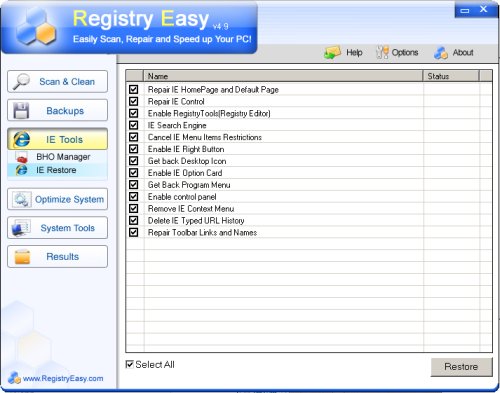Click the magnifier icon on Scan & Clean

(21, 81)
